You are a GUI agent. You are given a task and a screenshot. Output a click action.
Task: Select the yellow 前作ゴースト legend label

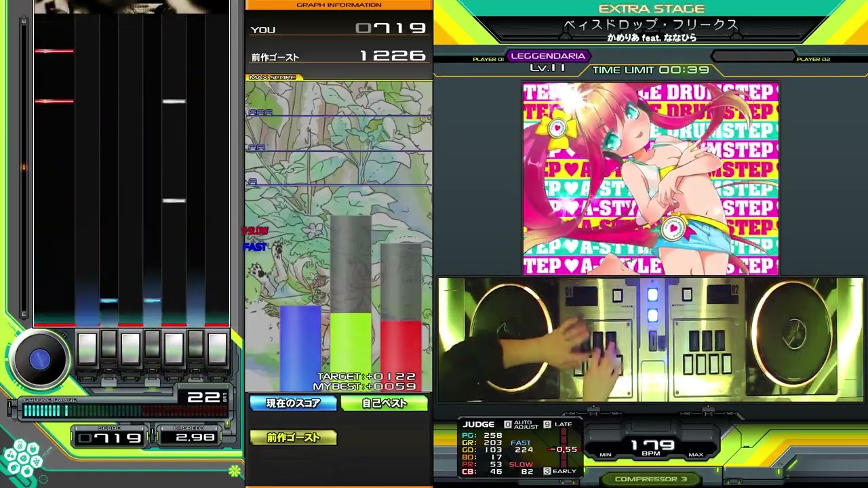[293, 438]
